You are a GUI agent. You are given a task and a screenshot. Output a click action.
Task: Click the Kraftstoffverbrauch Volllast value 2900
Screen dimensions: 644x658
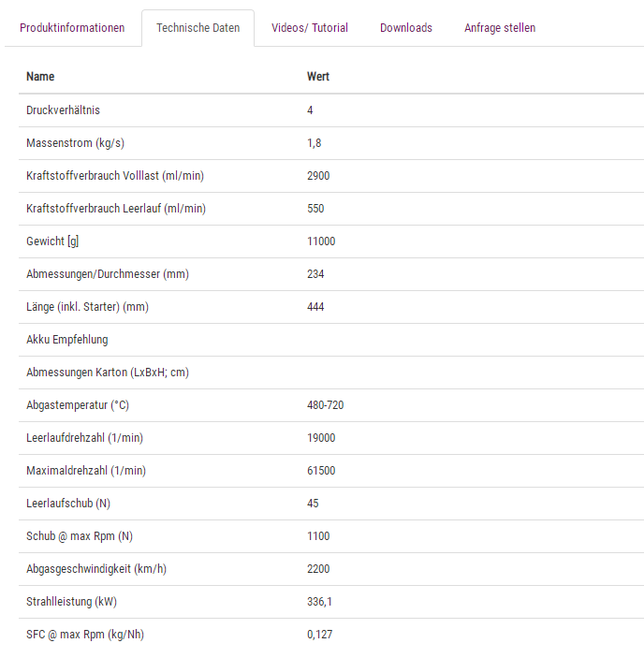[318, 176]
